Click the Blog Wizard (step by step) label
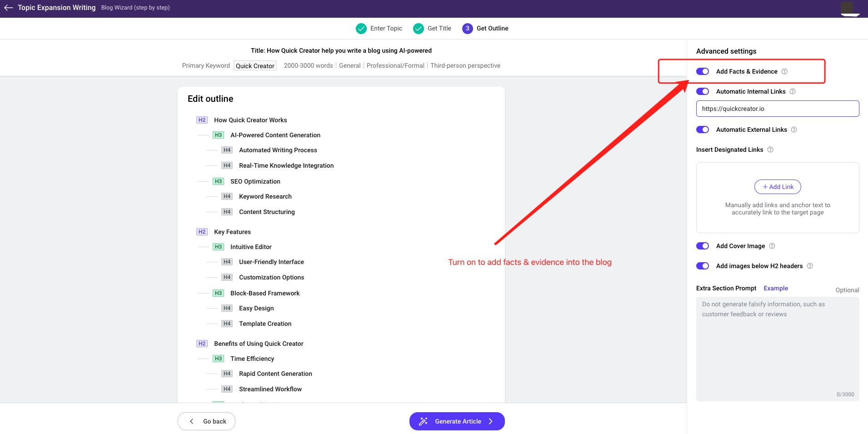Viewport: 868px width, 434px height. (x=135, y=8)
